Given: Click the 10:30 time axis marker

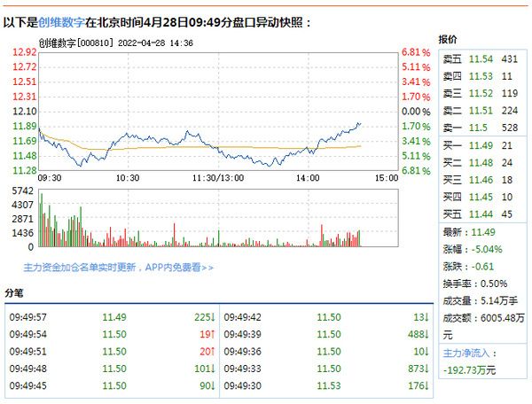Looking at the screenshot, I should click(129, 178).
